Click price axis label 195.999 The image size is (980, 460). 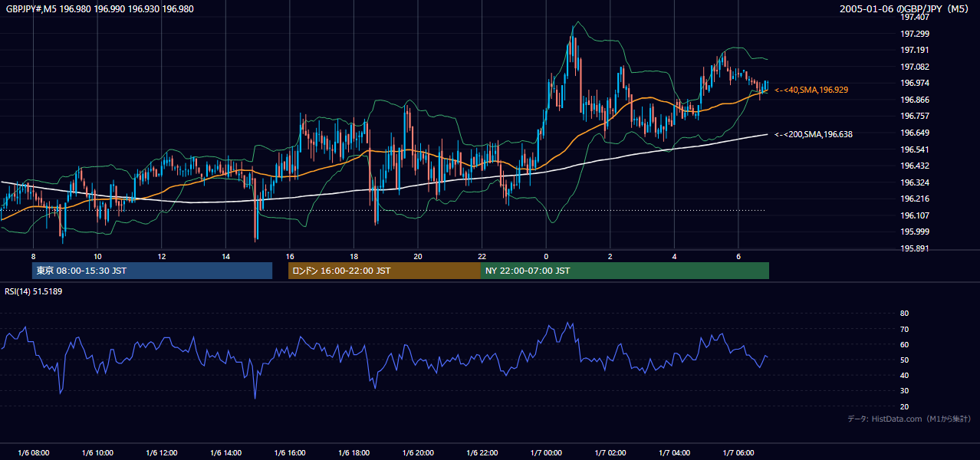click(x=916, y=232)
